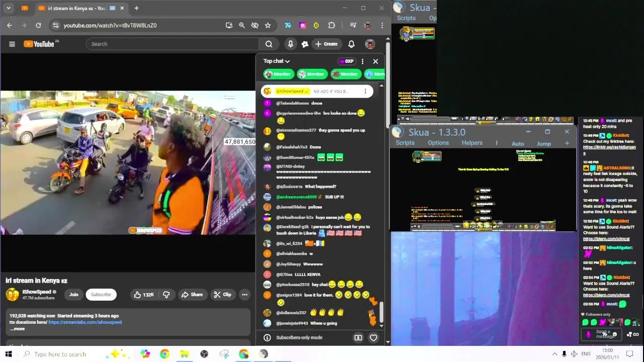Open the Chrome extensions puzzle icon
This screenshot has height=362, width=644.
(332, 25)
